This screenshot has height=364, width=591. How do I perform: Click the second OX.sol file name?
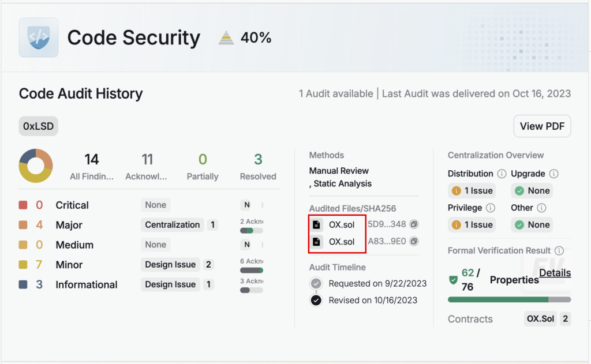(342, 242)
